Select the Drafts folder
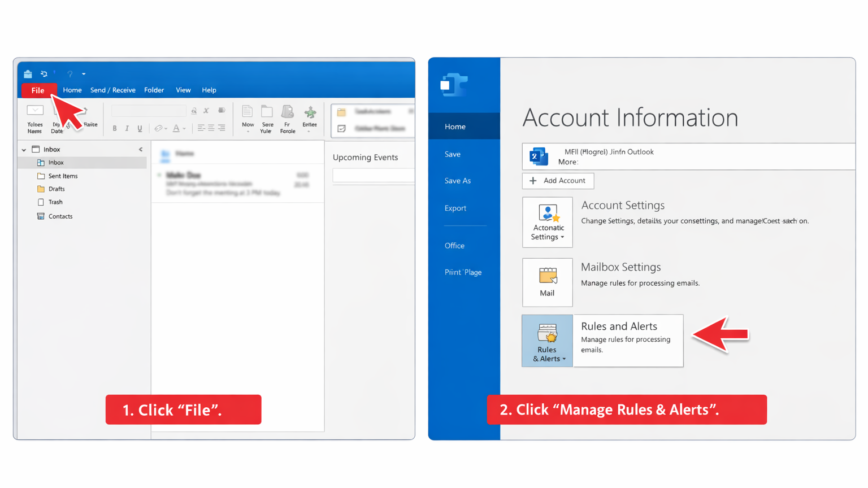The height and width of the screenshot is (488, 868). click(56, 189)
